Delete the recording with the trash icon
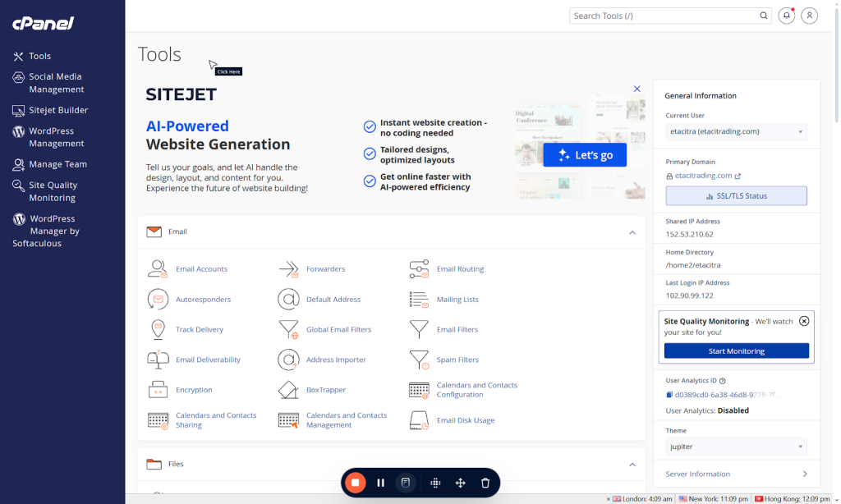841x504 pixels. coord(485,483)
